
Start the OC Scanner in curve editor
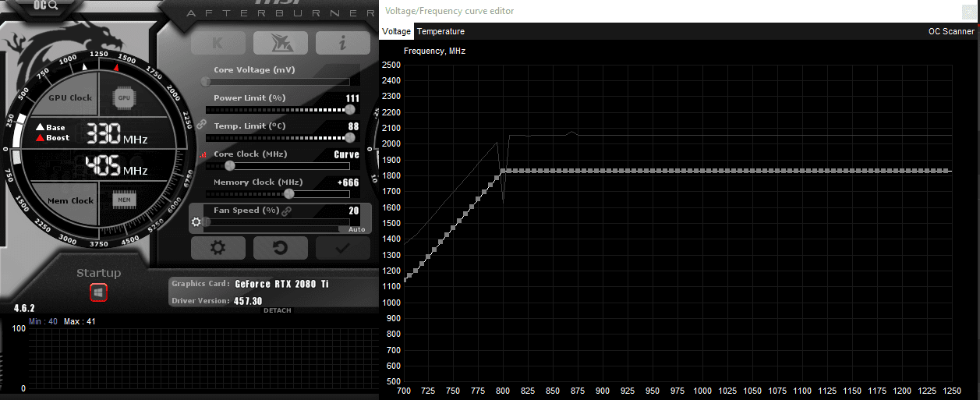click(x=951, y=31)
